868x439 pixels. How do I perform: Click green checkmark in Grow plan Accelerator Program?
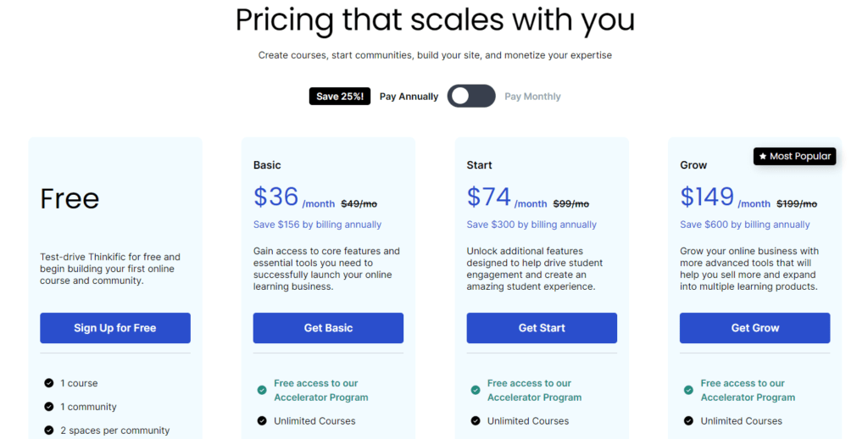click(688, 391)
